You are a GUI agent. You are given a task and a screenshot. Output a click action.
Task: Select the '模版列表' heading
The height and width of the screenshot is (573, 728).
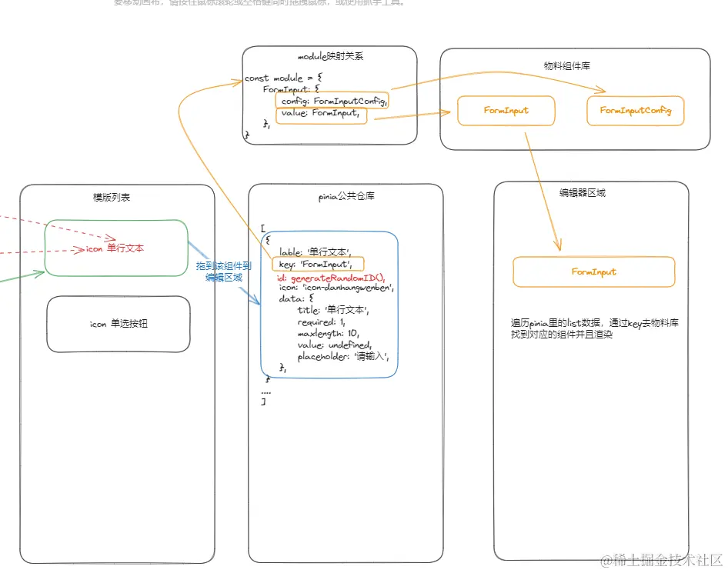pos(112,197)
